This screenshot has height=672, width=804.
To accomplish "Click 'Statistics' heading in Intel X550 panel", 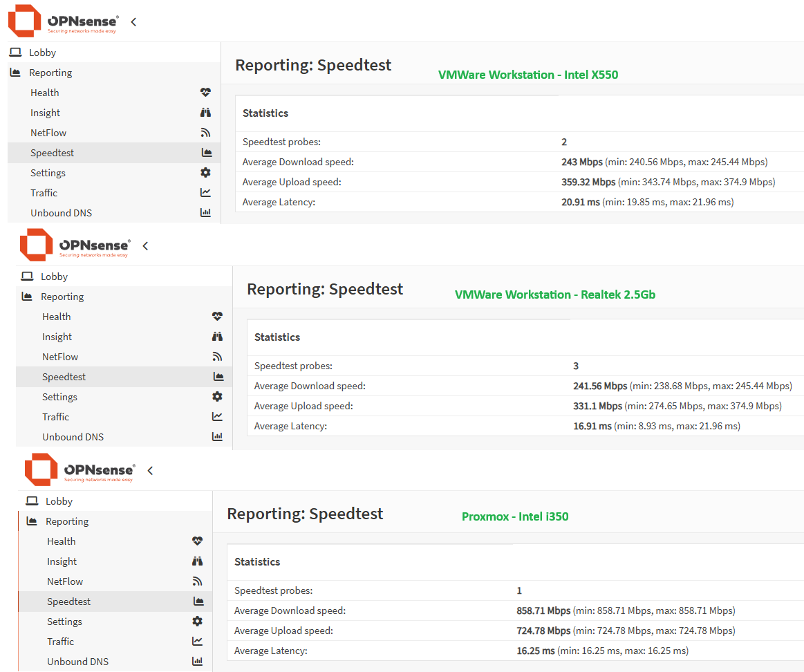I will [265, 113].
